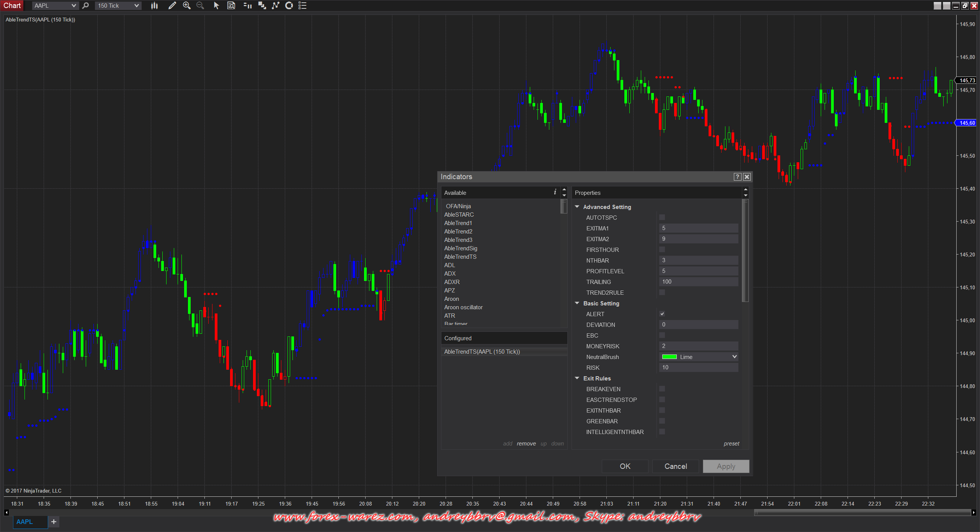Open the Strategies toolbar icon

click(289, 5)
